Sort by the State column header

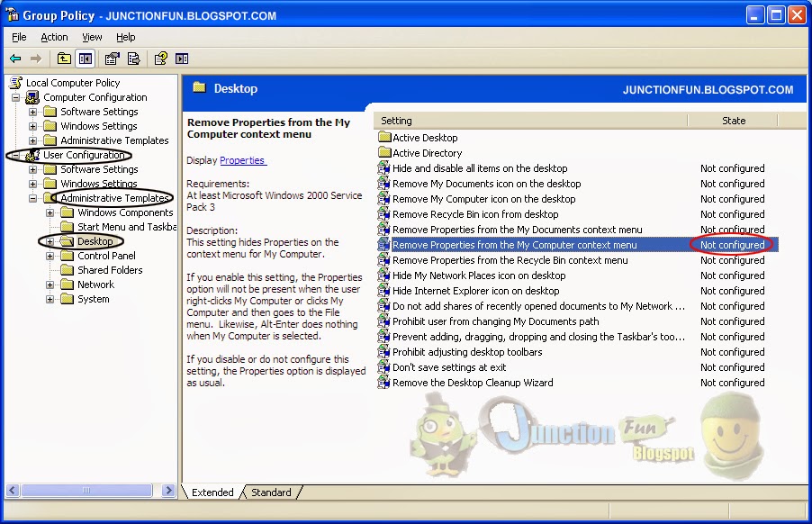pyautogui.click(x=734, y=121)
